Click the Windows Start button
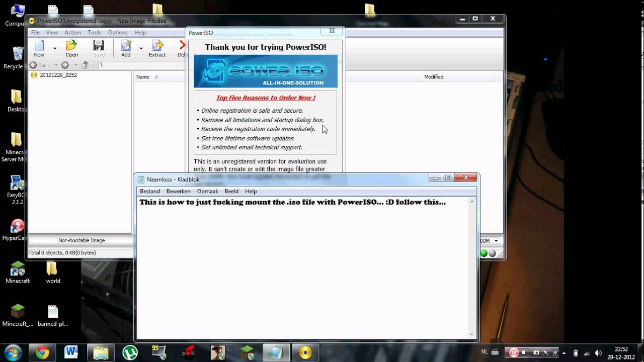The image size is (644, 362). [x=12, y=352]
